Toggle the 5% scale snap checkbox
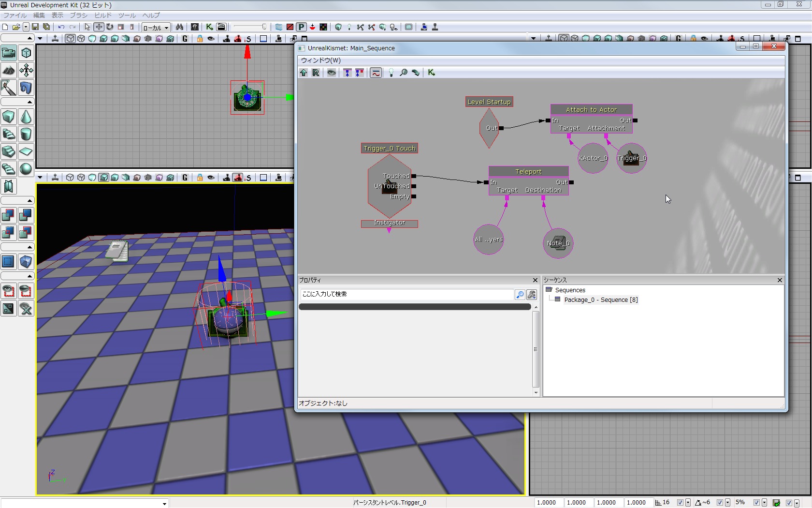 (756, 503)
